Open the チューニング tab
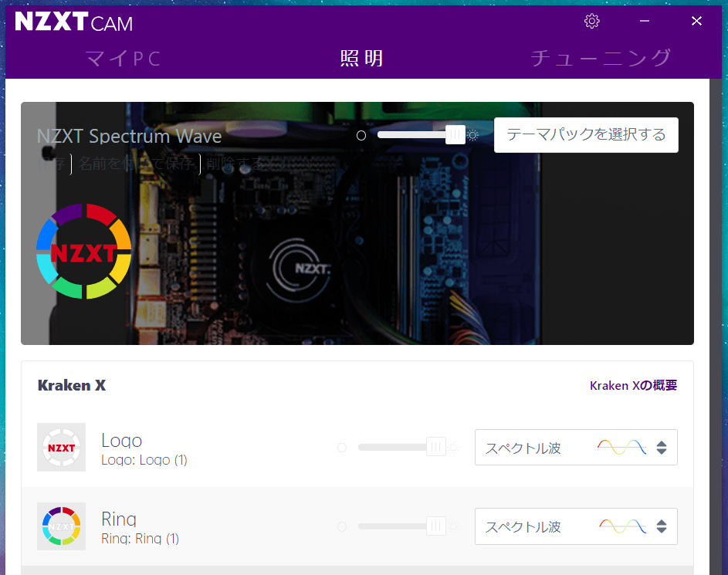This screenshot has width=728, height=575. pos(601,58)
